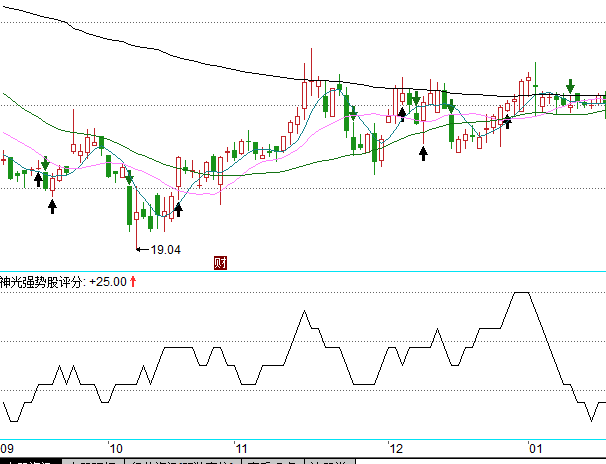
Task: Select the 19.04 lowest price label
Action: [x=165, y=250]
